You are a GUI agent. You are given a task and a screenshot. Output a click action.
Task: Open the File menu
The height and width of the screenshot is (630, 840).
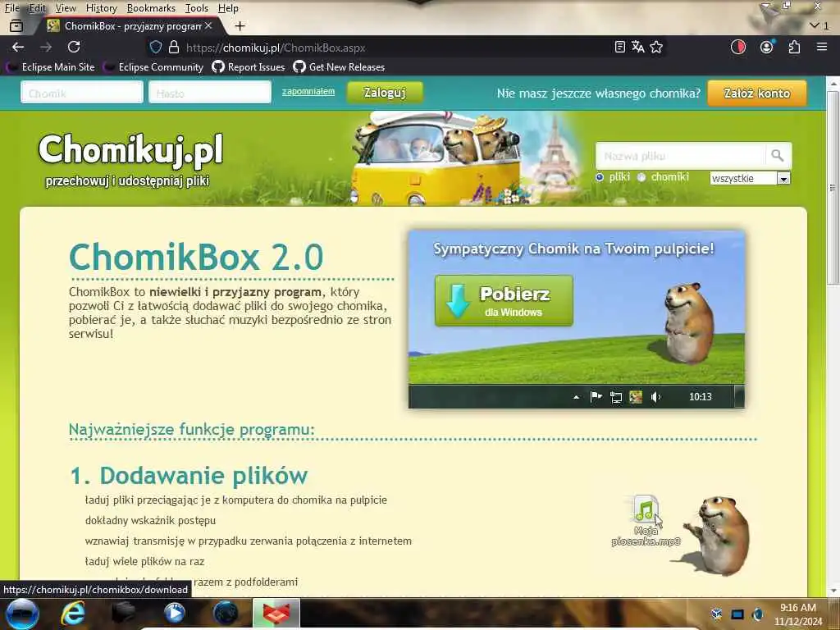[x=11, y=8]
